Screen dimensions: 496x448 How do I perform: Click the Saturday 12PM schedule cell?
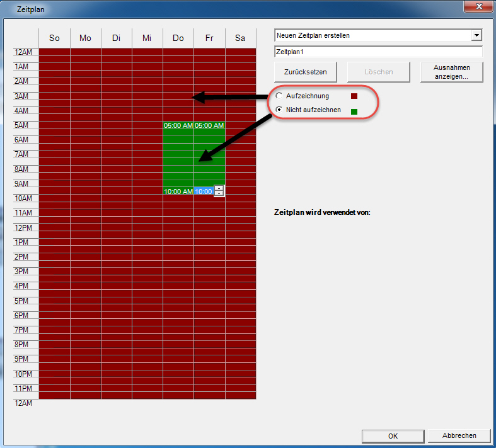241,227
